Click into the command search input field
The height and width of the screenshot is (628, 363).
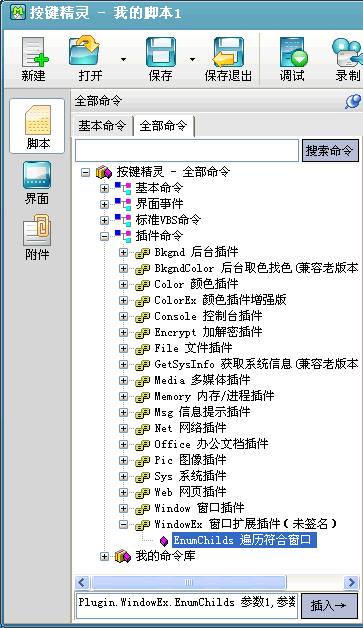point(187,151)
